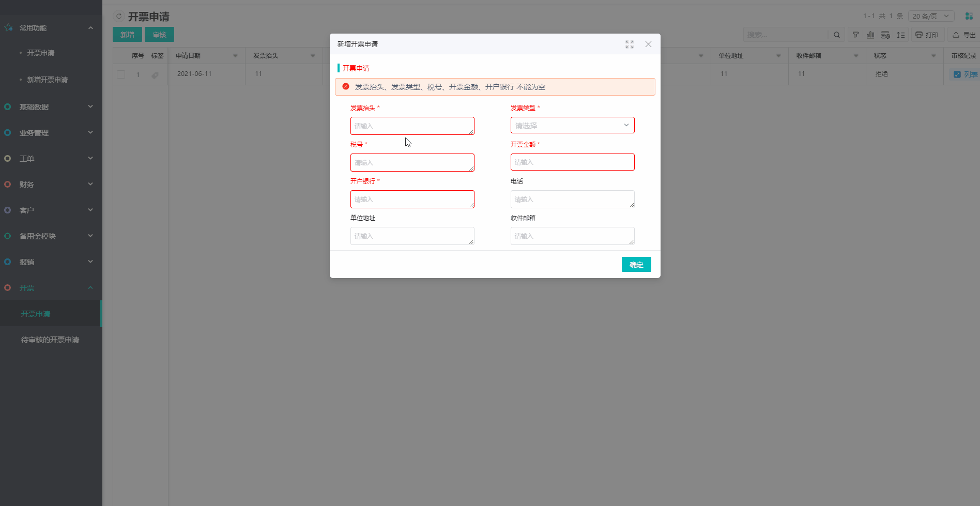Image resolution: width=980 pixels, height=506 pixels.
Task: Click the fullscreen expand icon in dialog
Action: [x=629, y=44]
